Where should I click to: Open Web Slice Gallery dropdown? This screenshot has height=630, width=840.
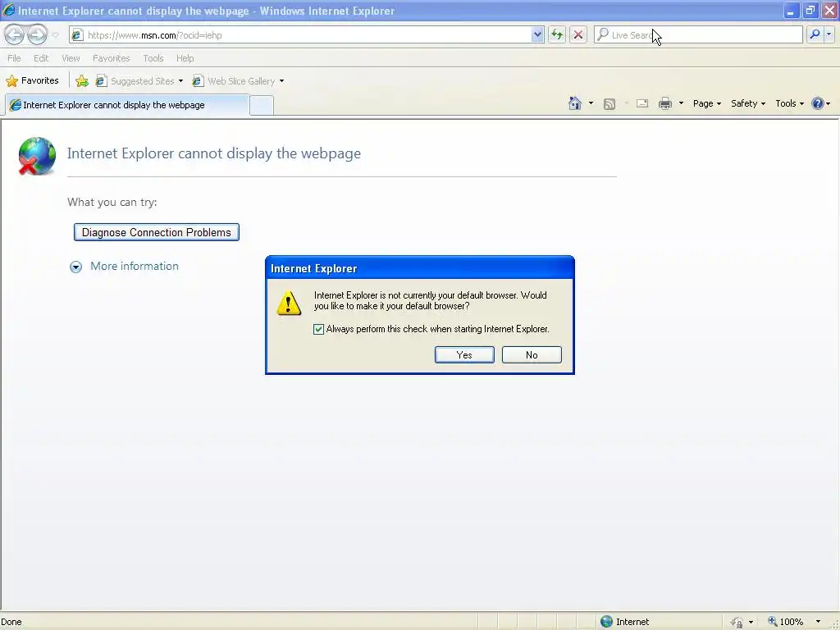coord(281,81)
